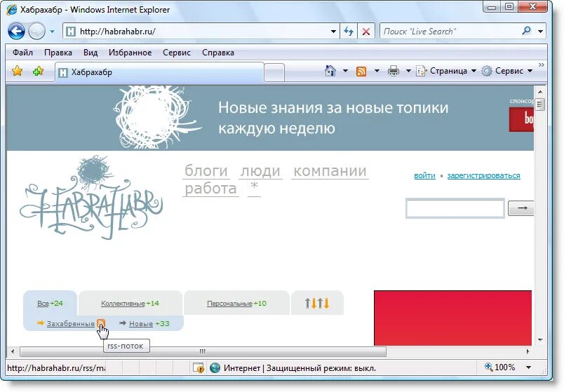Click the site search text field

click(455, 208)
